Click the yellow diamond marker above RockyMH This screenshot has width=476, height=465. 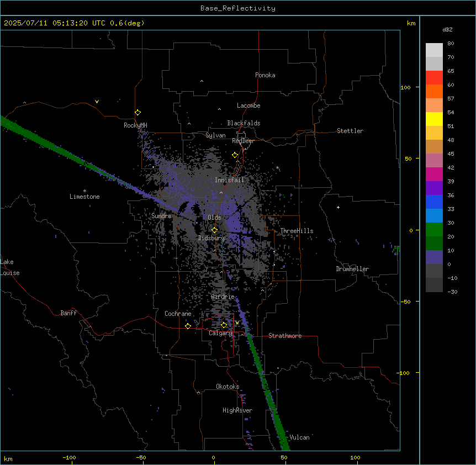[138, 113]
